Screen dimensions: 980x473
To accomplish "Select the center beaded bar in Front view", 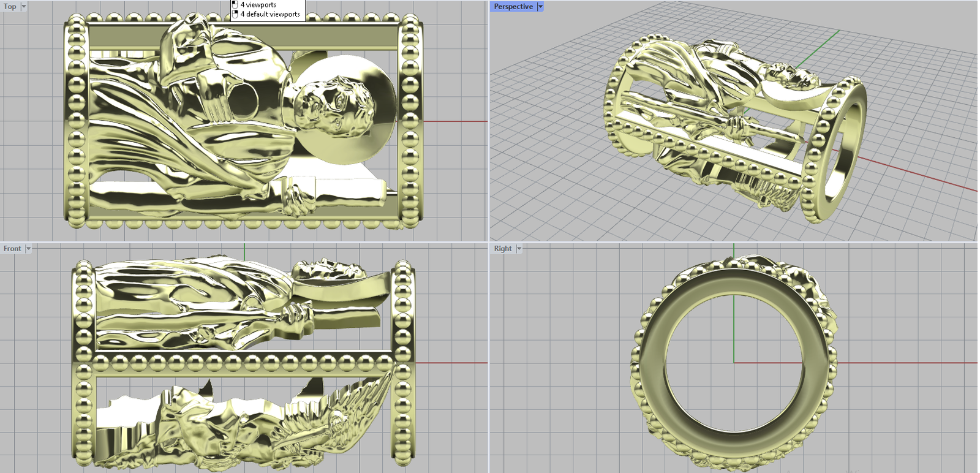I will [x=245, y=363].
